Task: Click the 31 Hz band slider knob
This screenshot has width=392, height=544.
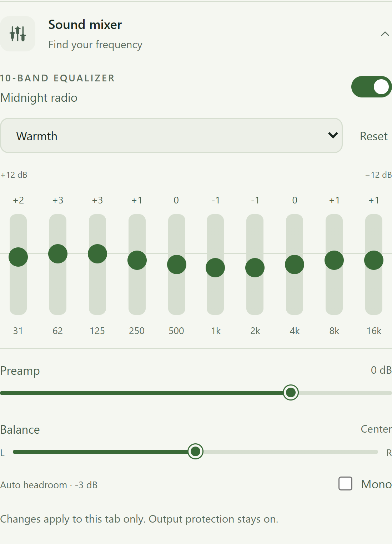Action: point(18,257)
